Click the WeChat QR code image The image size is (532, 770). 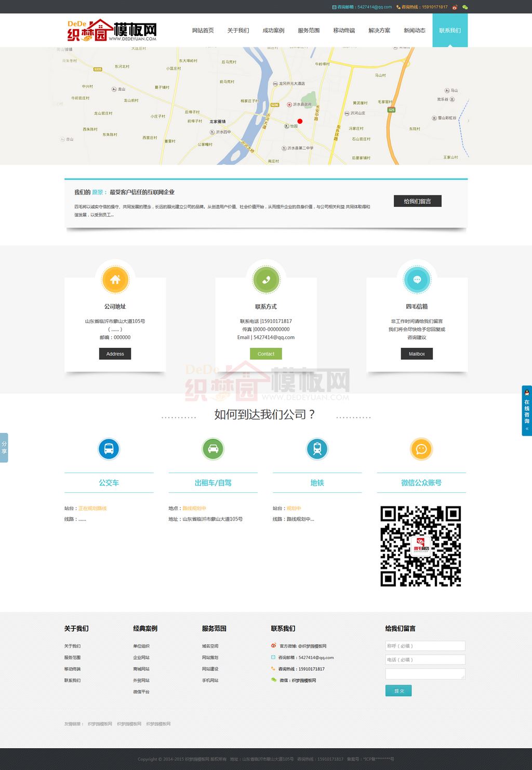(421, 546)
